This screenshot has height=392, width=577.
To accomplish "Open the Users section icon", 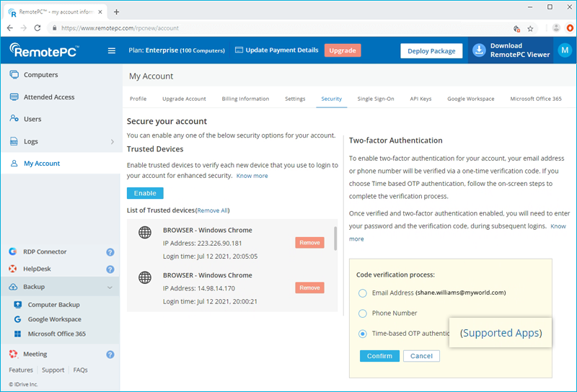I will (14, 119).
